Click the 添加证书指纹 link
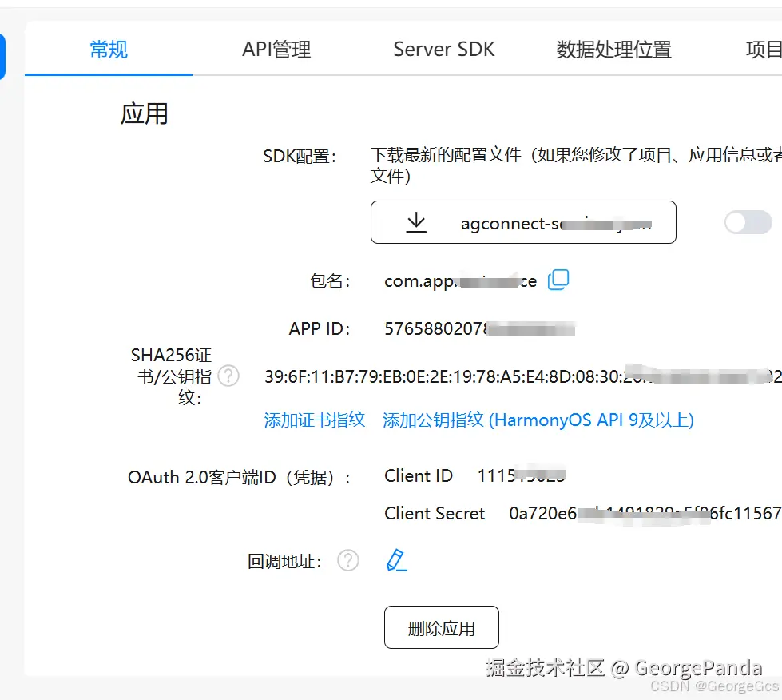The image size is (782, 700). 314,420
